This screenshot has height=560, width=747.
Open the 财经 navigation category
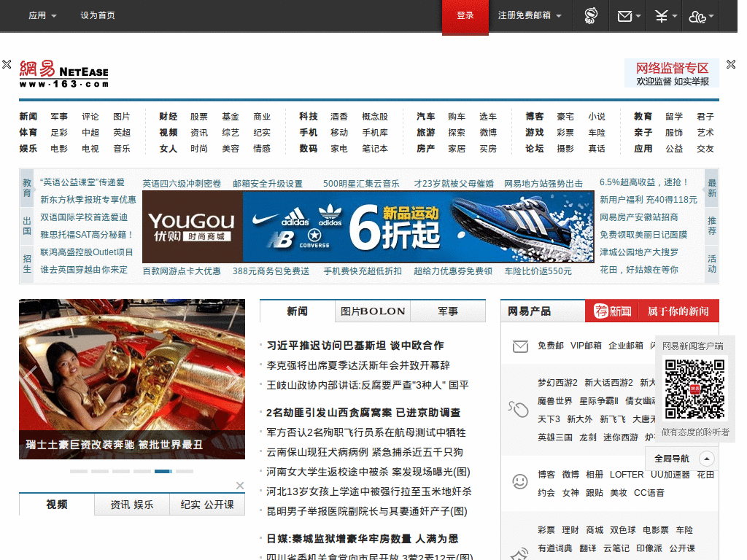pos(169,116)
